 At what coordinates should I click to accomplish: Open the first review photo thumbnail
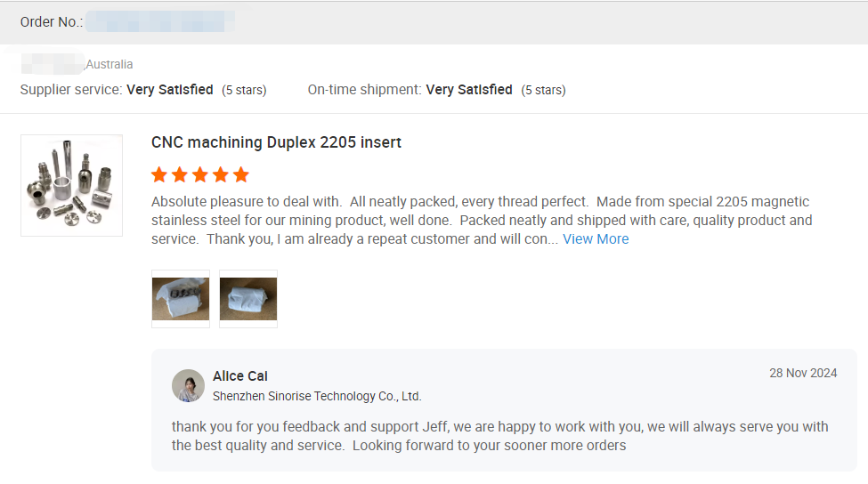point(181,299)
